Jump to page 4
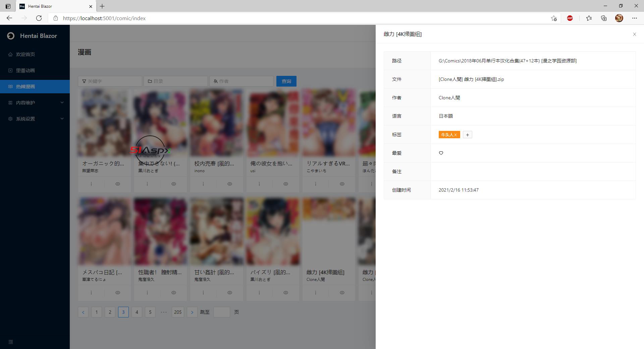 [137, 312]
